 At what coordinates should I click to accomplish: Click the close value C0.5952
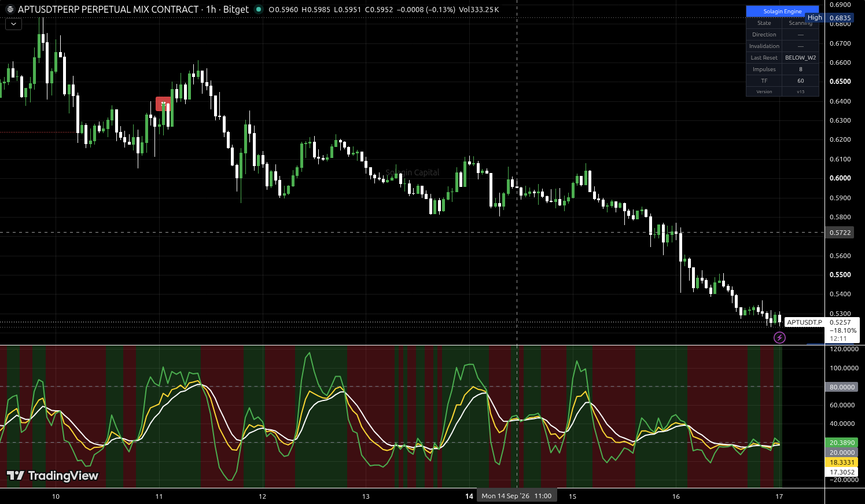pos(379,10)
